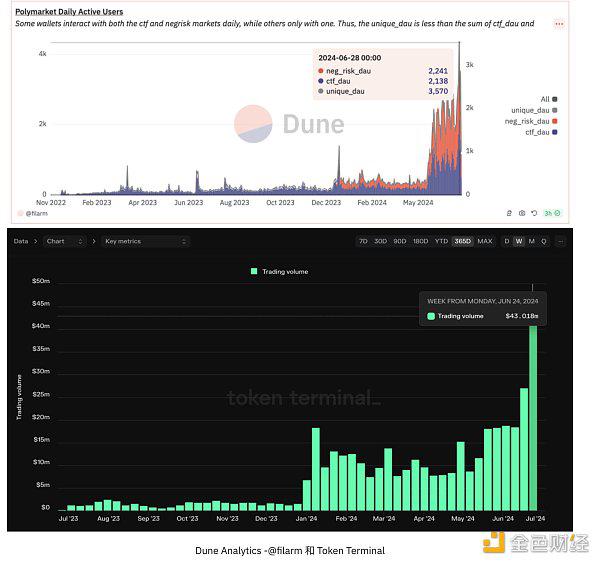Switch to the 7D time range
The width and height of the screenshot is (600, 564).
(x=363, y=241)
